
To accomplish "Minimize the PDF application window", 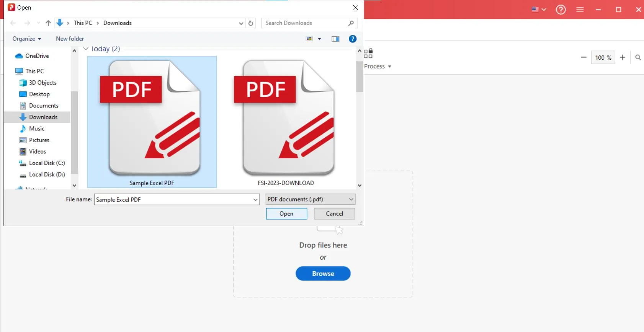I will click(598, 10).
